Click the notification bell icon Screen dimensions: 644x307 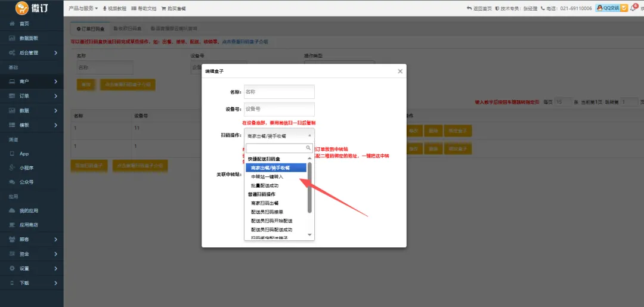(x=633, y=8)
